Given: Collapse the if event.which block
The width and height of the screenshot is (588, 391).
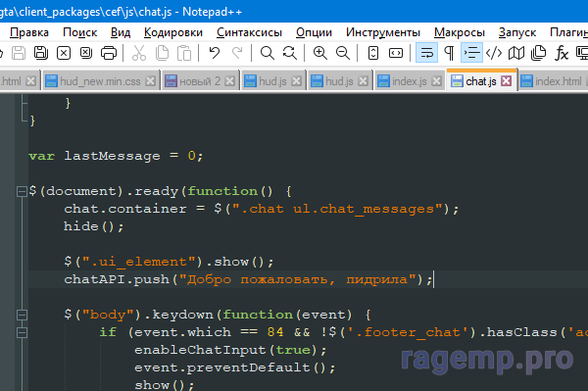Looking at the screenshot, I should click(x=22, y=332).
